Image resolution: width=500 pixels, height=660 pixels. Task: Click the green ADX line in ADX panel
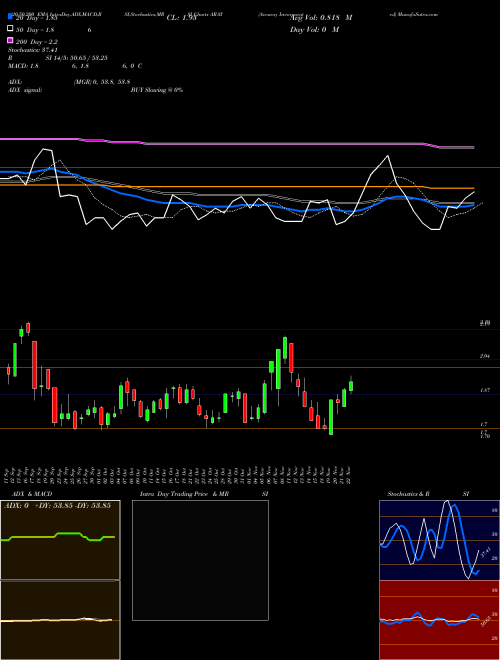tap(58, 536)
